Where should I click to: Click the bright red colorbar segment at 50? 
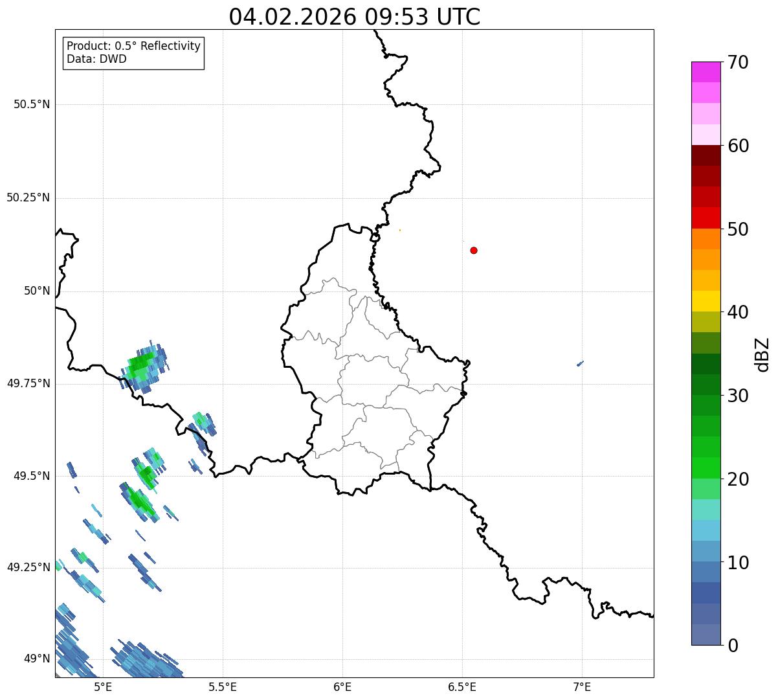(706, 218)
